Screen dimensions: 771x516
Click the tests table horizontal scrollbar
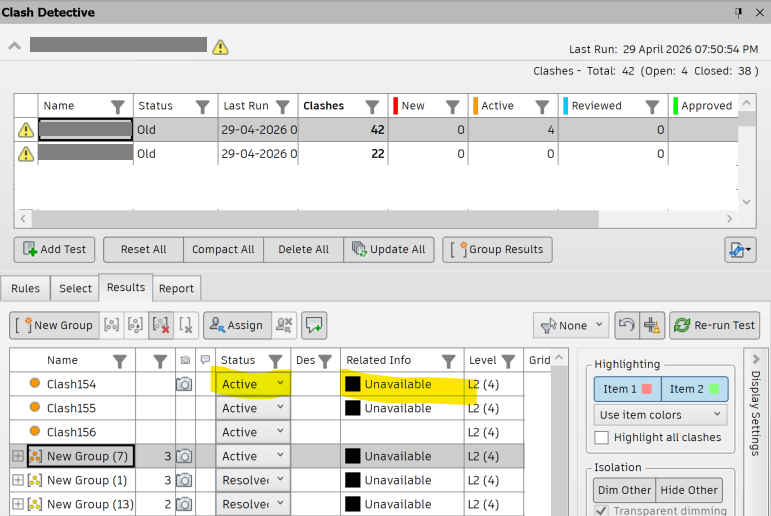pyautogui.click(x=315, y=219)
